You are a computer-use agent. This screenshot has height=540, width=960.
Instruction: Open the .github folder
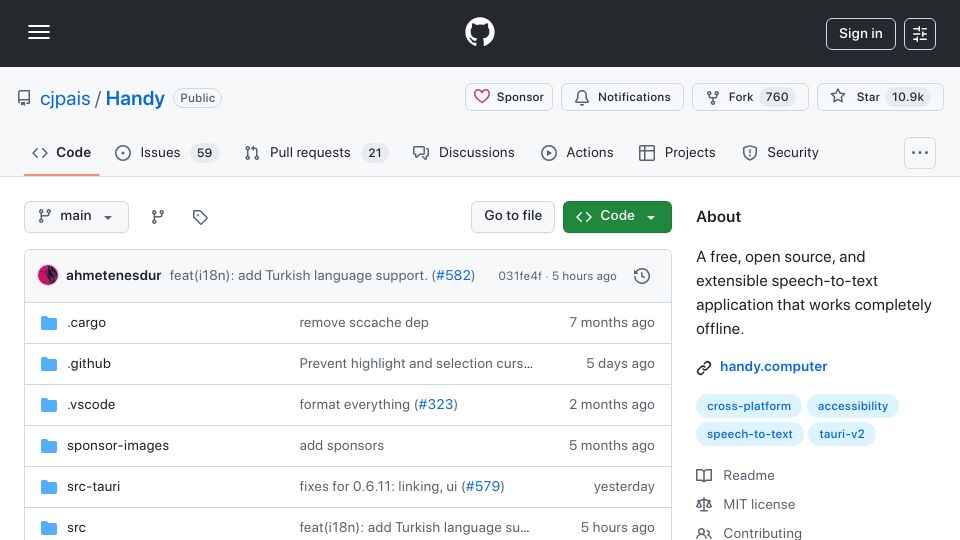89,364
